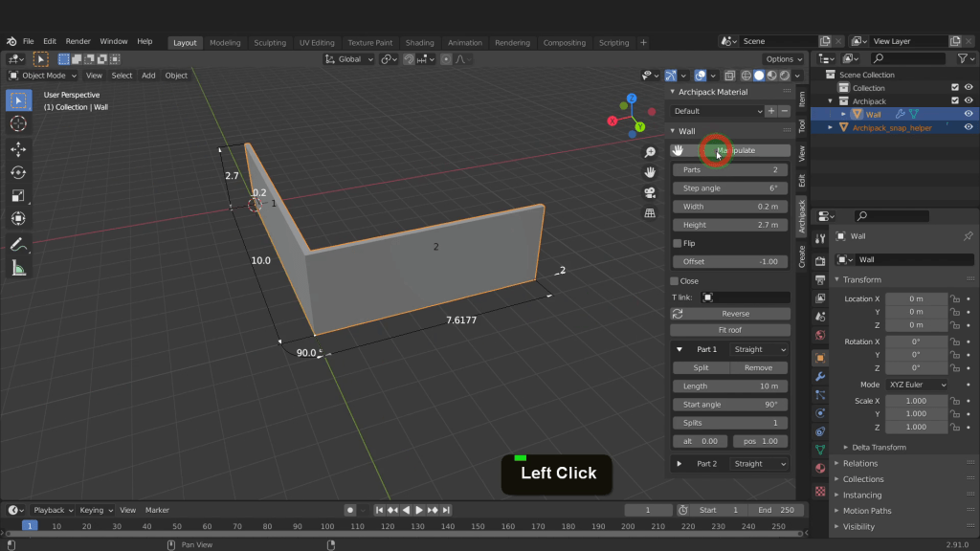Image resolution: width=980 pixels, height=551 pixels.
Task: Open the Part 1 Straight type dropdown
Action: [760, 350]
